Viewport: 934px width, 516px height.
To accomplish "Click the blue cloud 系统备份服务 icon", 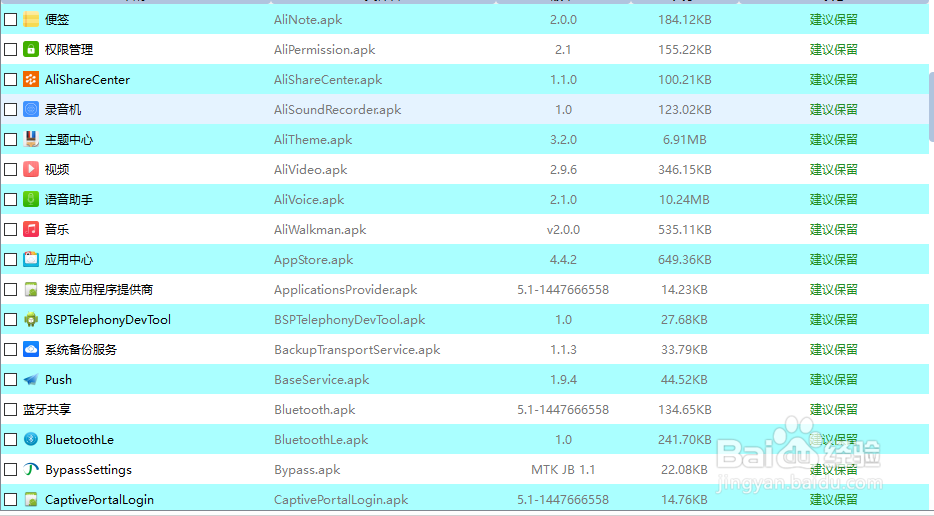I will (31, 349).
